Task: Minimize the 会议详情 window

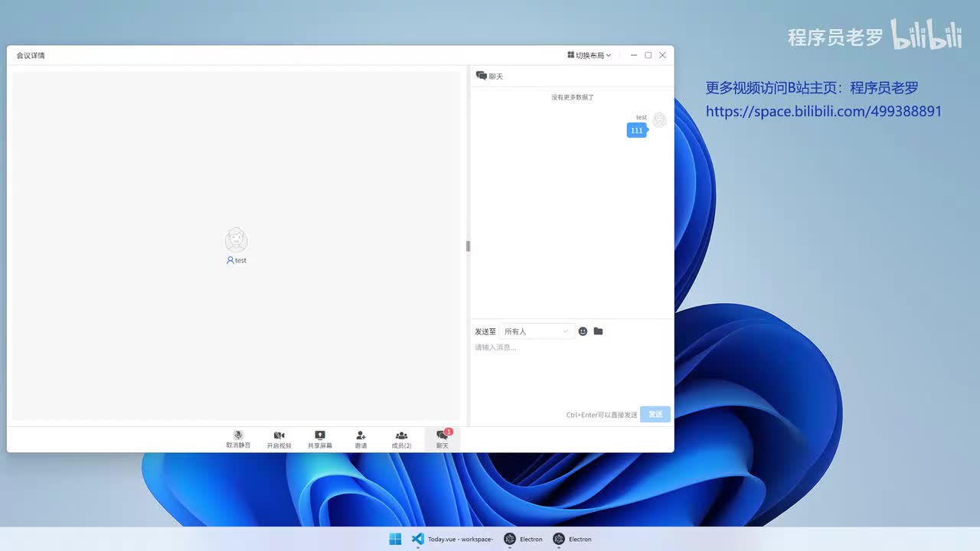Action: (634, 55)
